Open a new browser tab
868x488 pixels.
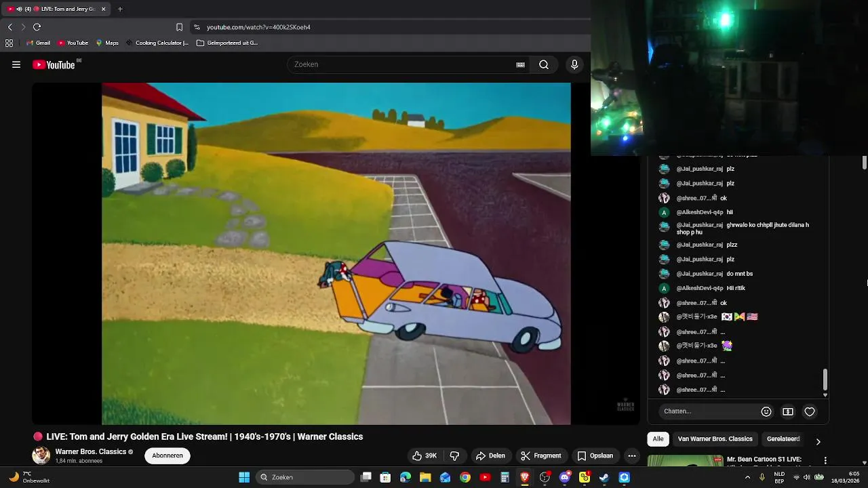pyautogui.click(x=120, y=9)
